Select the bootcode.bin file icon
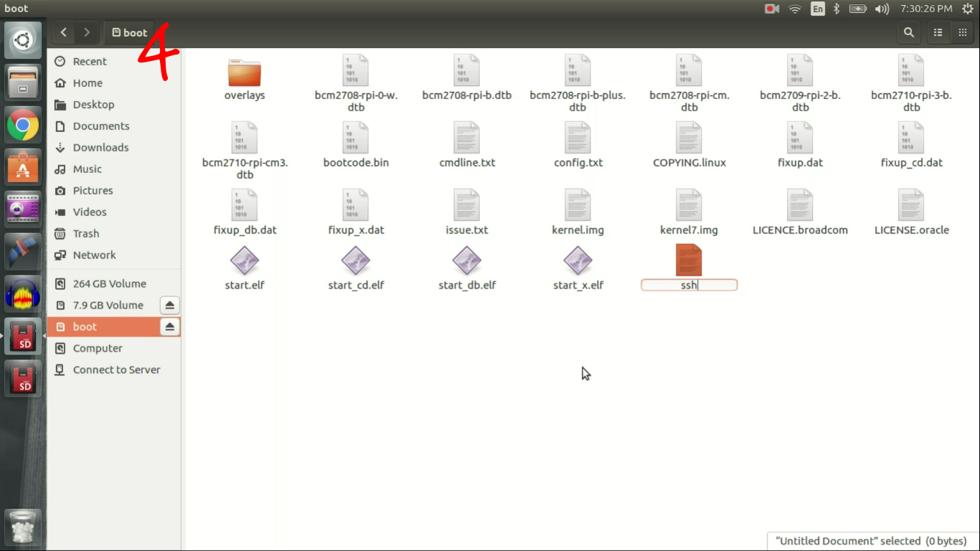This screenshot has height=551, width=980. (355, 138)
